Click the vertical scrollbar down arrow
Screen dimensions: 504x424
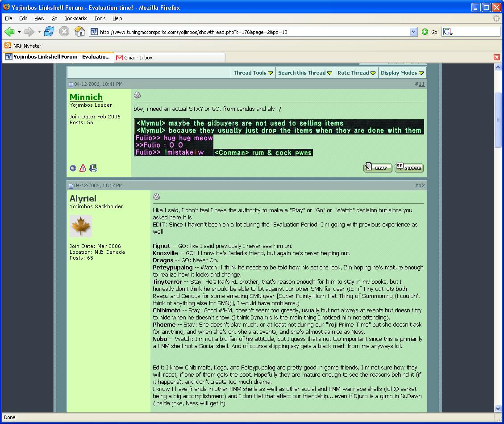[x=498, y=408]
